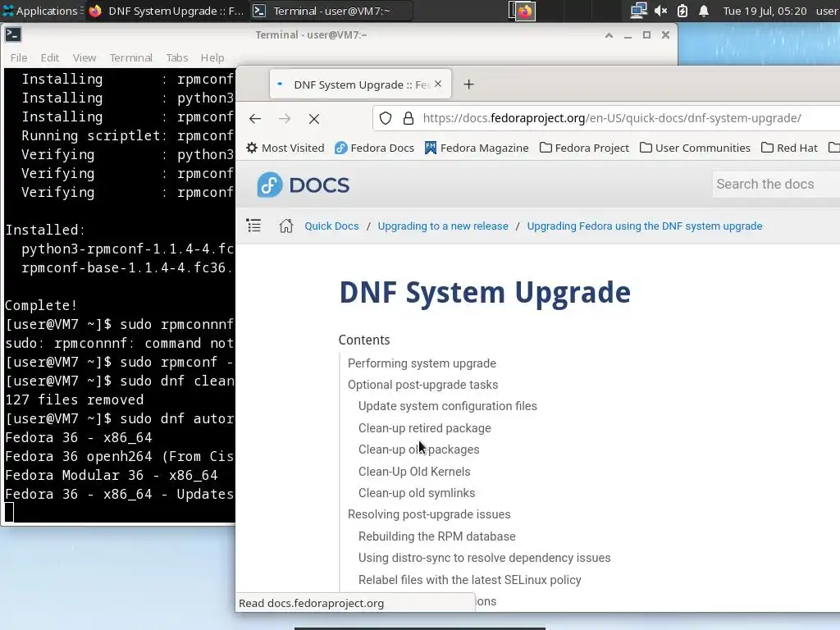Click Quick Docs breadcrumb link
Viewport: 840px width, 630px height.
(331, 226)
